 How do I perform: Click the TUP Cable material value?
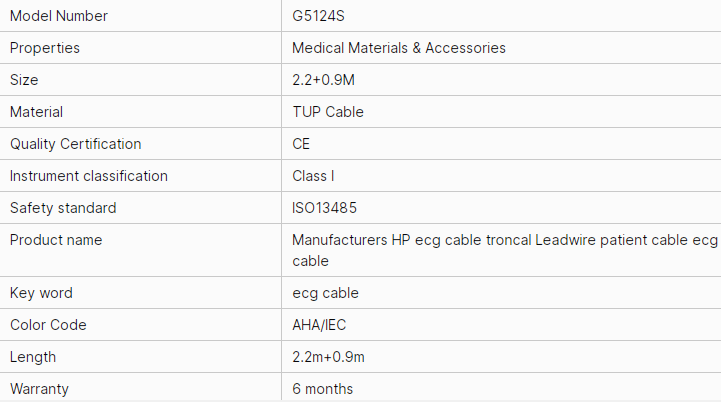[328, 112]
